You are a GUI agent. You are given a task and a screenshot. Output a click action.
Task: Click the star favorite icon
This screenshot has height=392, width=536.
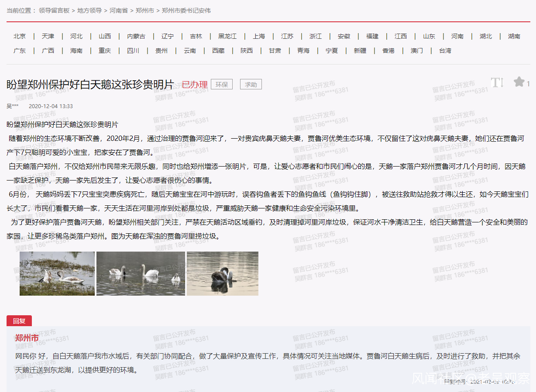click(x=519, y=82)
